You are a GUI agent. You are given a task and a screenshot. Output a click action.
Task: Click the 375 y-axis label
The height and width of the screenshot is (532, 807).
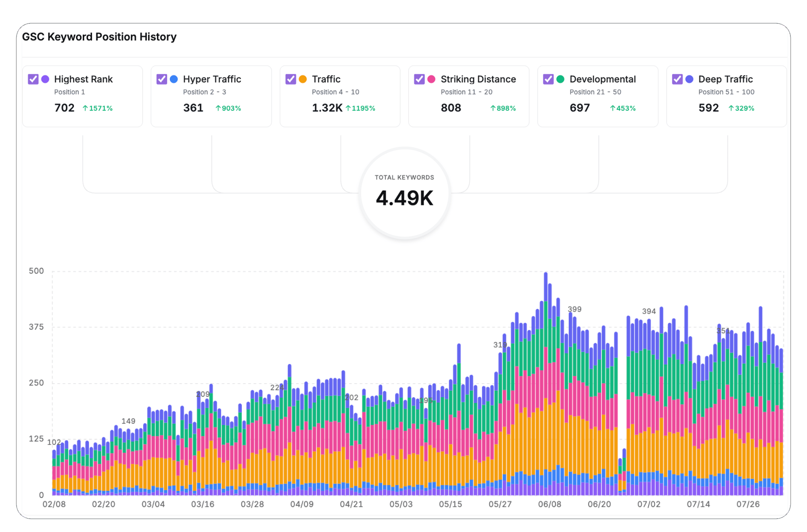tap(36, 327)
